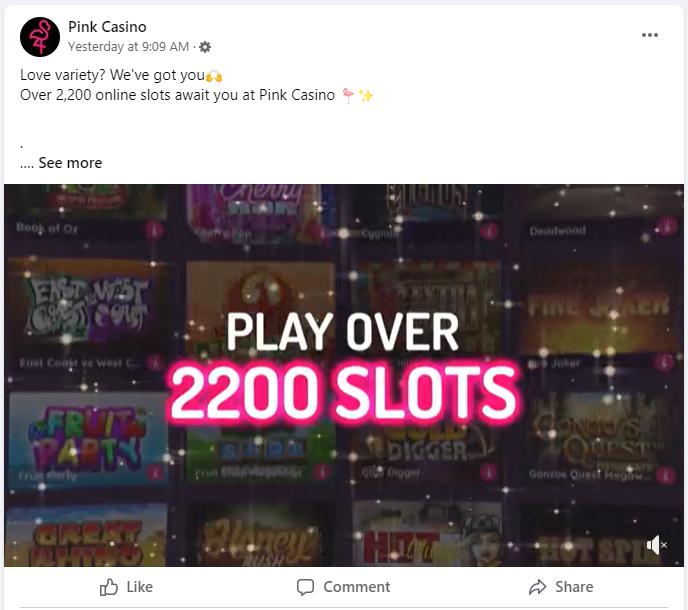Click the post audience gear icon
Screen dimensions: 688x610
(205, 47)
